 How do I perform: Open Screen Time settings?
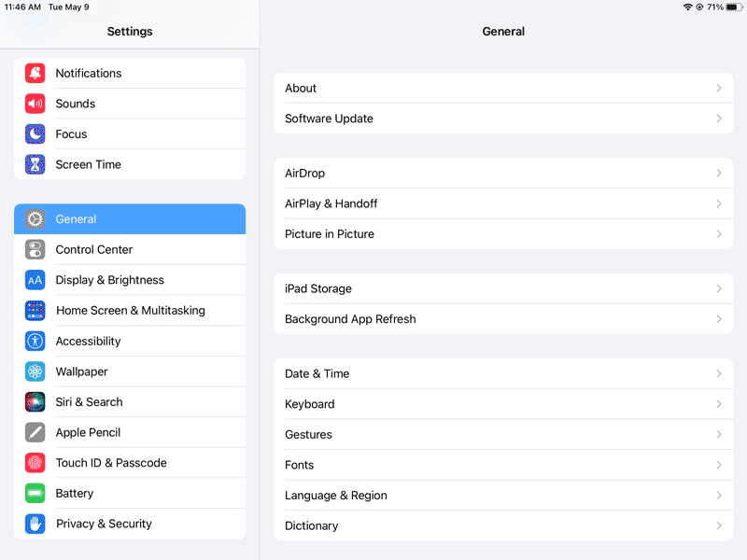[x=130, y=165]
